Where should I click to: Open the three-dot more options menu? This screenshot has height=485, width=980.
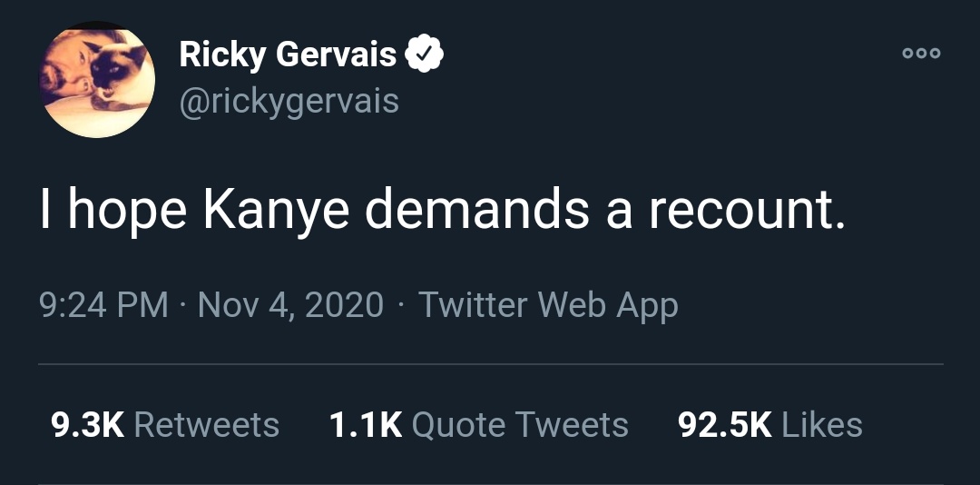click(921, 54)
